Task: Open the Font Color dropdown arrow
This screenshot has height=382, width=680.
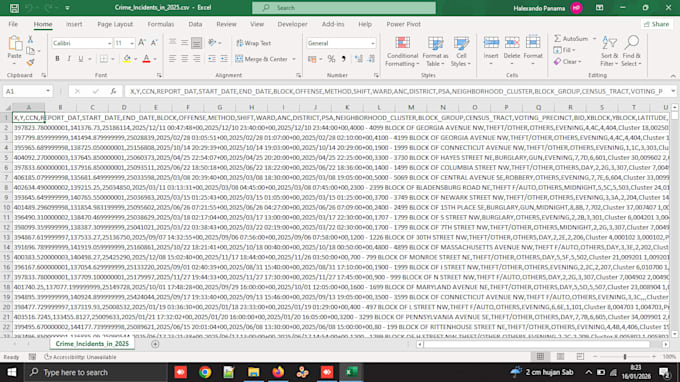Action: coord(155,59)
